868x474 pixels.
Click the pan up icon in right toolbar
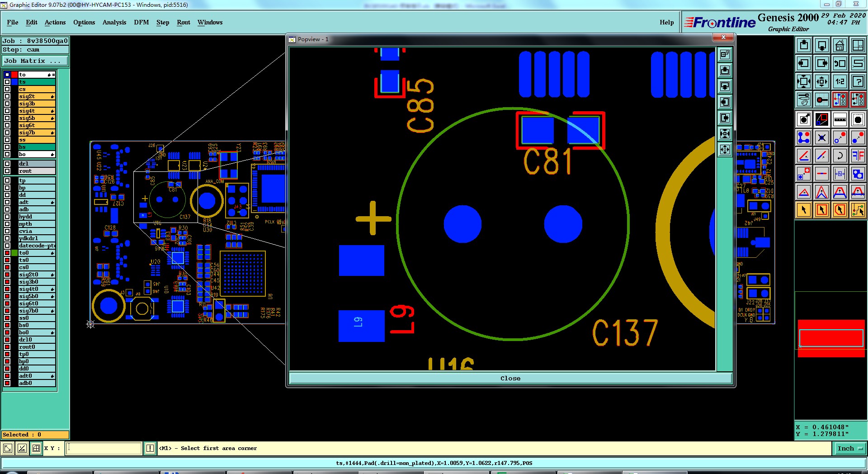(804, 45)
